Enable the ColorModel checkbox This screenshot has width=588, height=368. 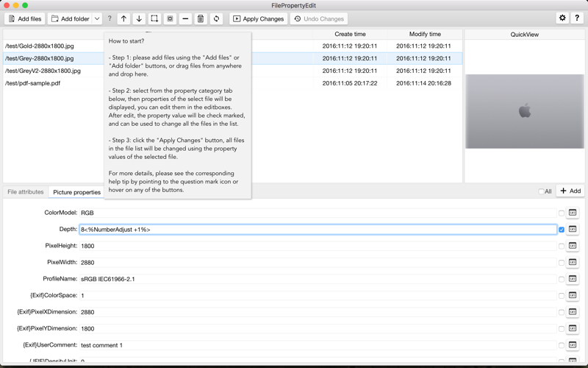coord(562,213)
